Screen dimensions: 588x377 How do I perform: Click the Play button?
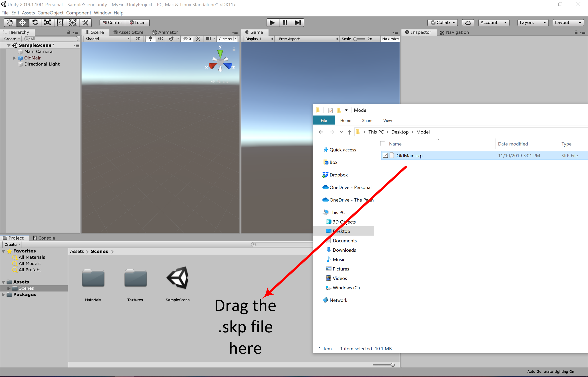pos(273,22)
